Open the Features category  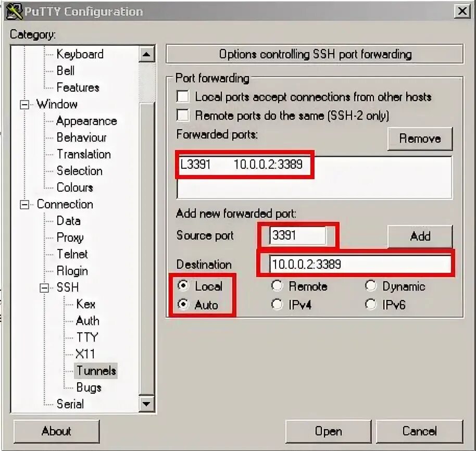pos(78,87)
